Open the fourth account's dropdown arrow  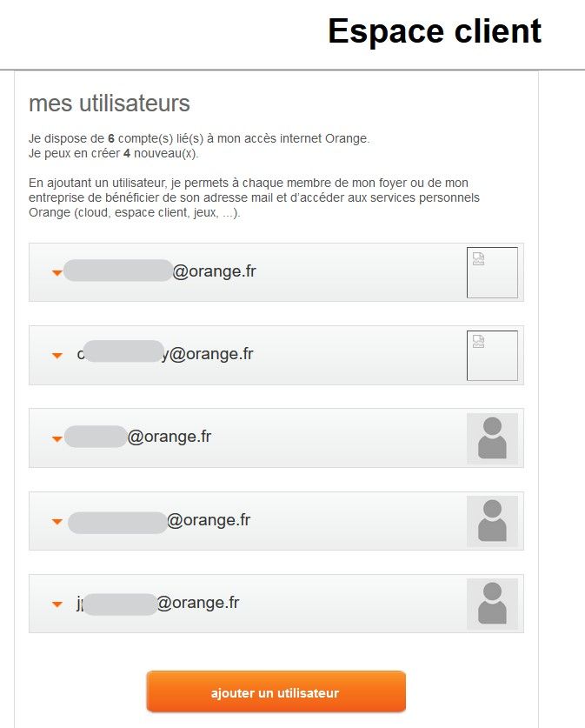coord(57,521)
